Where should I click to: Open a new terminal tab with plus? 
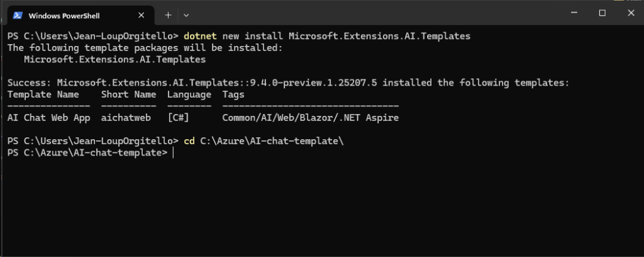click(x=168, y=15)
